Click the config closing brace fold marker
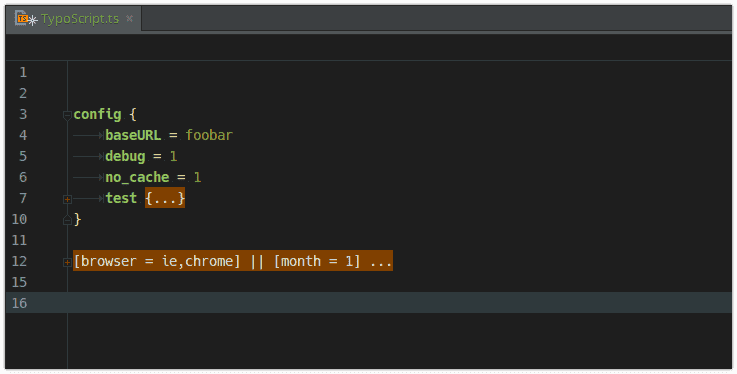 point(67,219)
